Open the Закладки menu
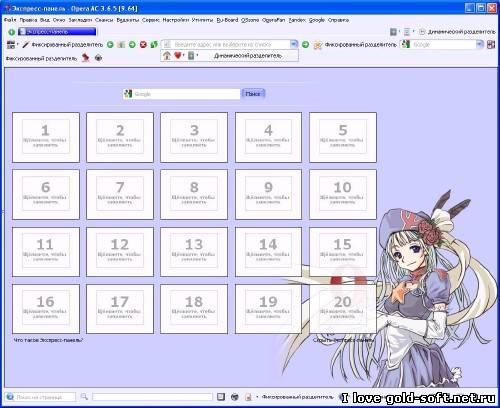 click(x=80, y=20)
